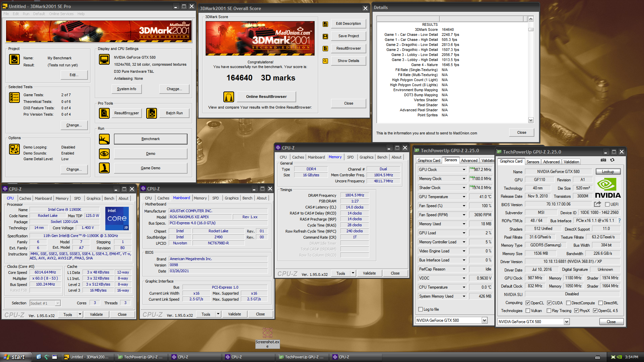Click the Intel Core i9 logo in CPU-Z
The height and width of the screenshot is (362, 644).
point(117,218)
